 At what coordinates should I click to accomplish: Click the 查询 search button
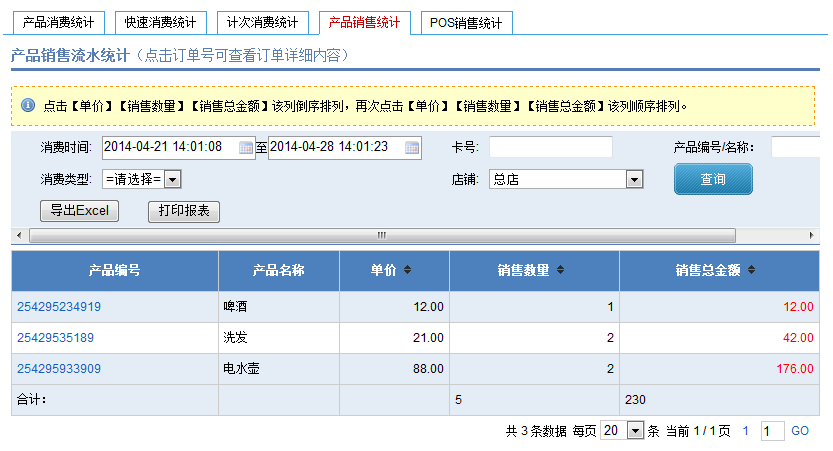click(x=712, y=179)
